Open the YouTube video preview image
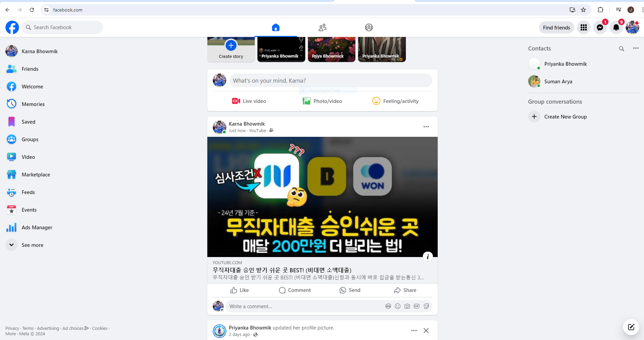644x340 pixels. coord(322,197)
